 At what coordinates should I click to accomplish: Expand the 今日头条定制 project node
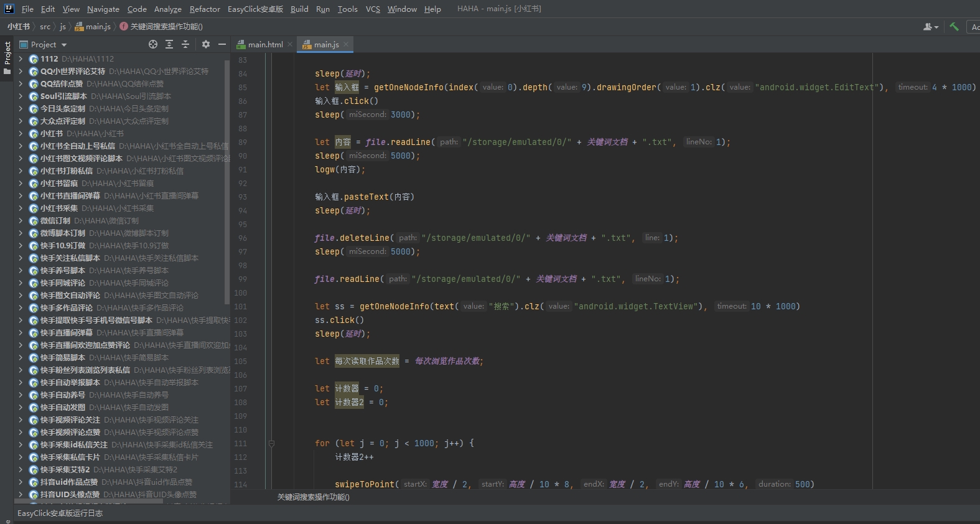[21, 108]
